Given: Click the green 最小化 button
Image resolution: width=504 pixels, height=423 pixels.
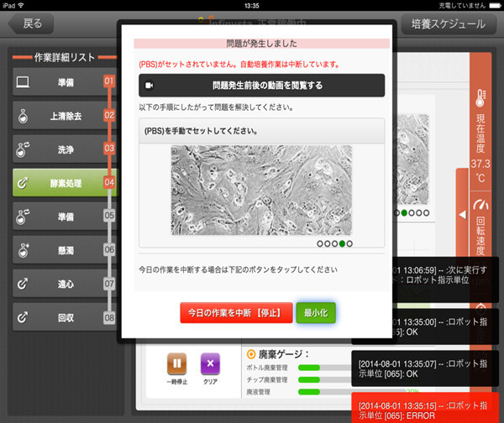Looking at the screenshot, I should pyautogui.click(x=316, y=313).
